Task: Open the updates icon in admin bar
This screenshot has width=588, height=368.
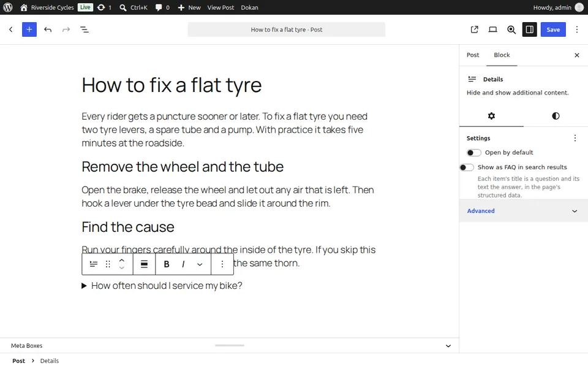Action: coord(104,7)
